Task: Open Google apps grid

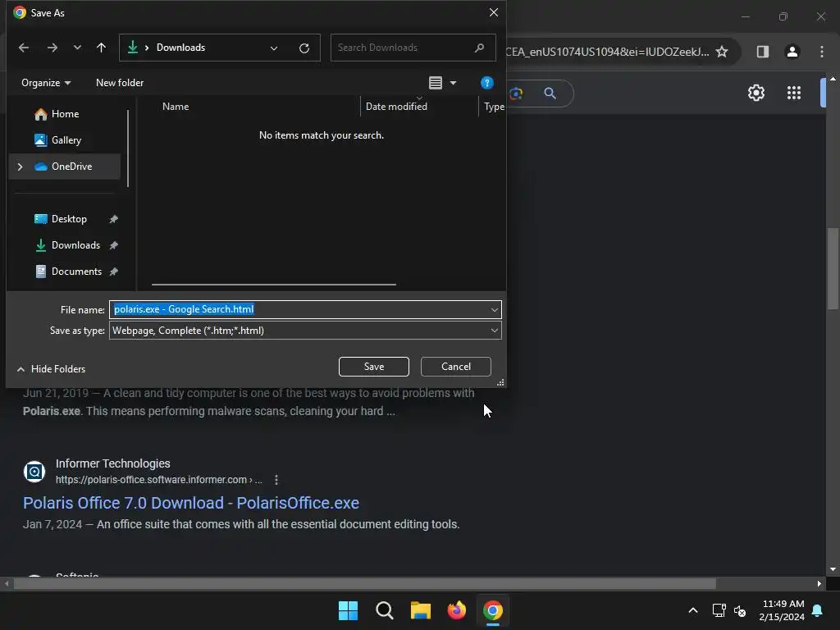Action: pos(793,93)
